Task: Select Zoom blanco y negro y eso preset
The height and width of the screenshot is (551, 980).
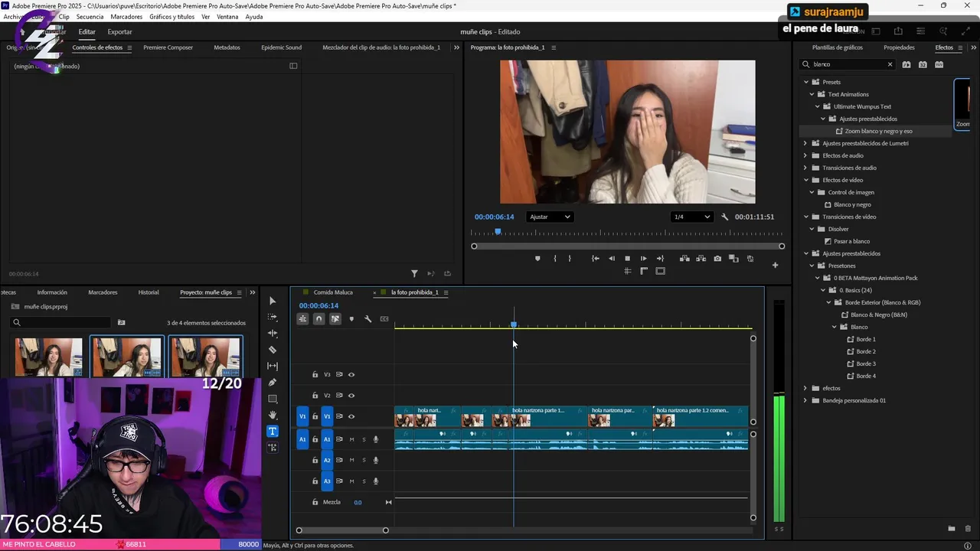Action: pyautogui.click(x=878, y=131)
